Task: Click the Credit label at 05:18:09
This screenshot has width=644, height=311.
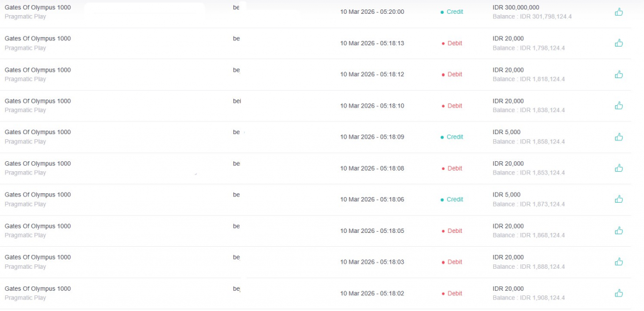Action: (454, 137)
